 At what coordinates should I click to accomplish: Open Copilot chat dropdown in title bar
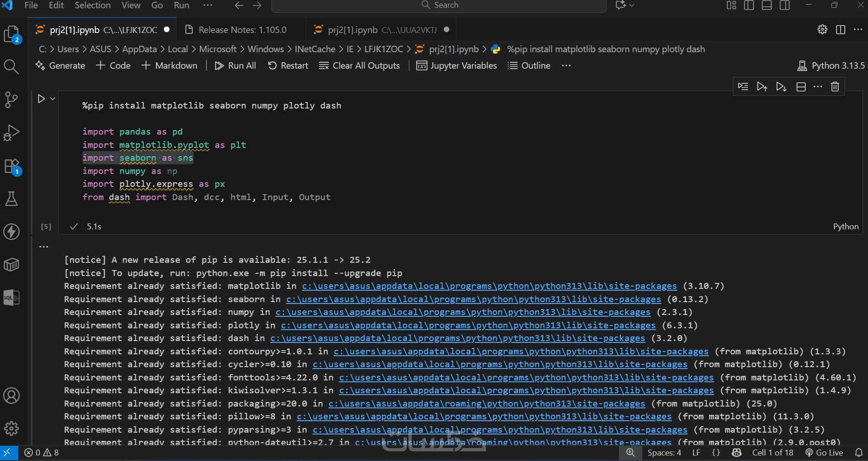click(x=625, y=5)
